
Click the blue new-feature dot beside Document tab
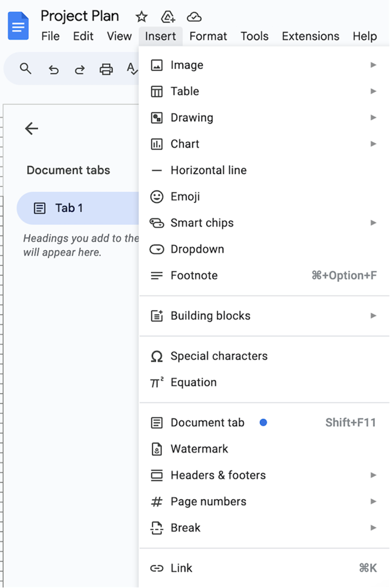point(263,423)
